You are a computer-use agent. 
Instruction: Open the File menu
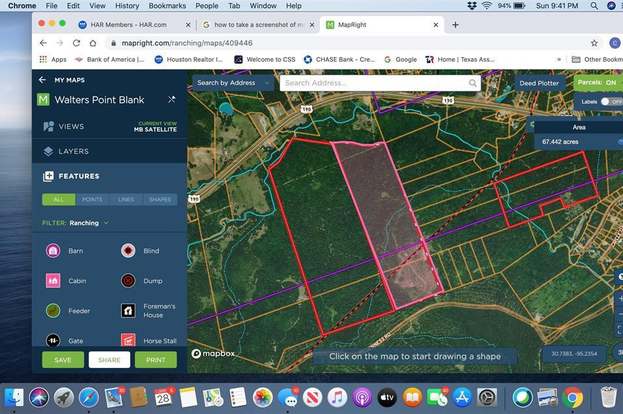52,6
